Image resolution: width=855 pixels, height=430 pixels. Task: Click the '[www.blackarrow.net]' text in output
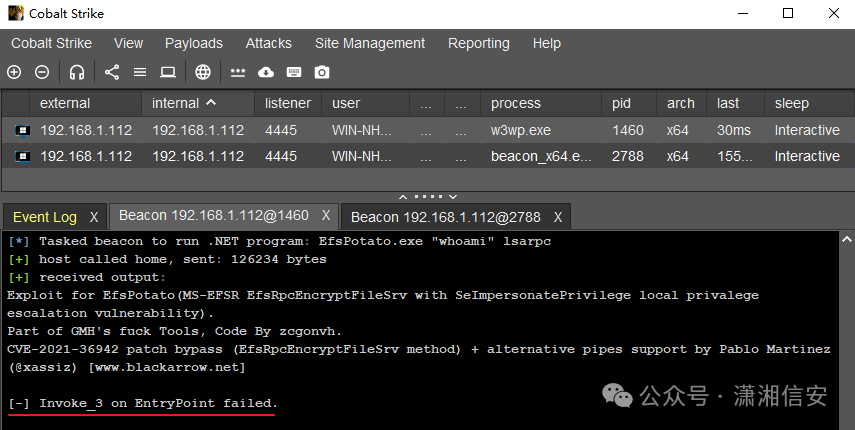tap(167, 367)
